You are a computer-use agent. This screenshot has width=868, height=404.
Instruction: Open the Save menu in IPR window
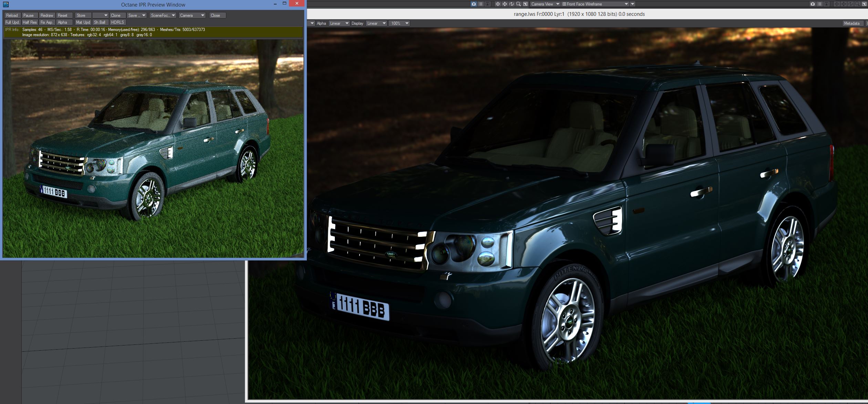(x=136, y=15)
